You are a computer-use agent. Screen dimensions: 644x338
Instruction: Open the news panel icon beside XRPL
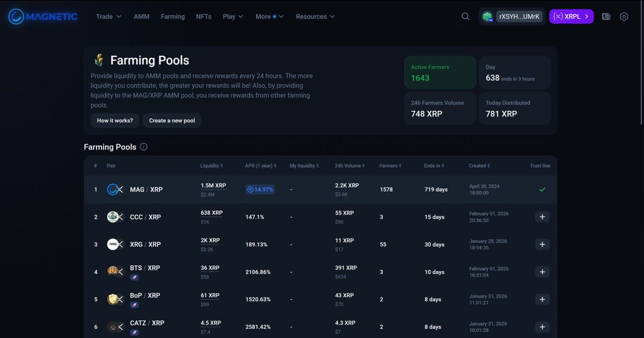[x=606, y=17]
